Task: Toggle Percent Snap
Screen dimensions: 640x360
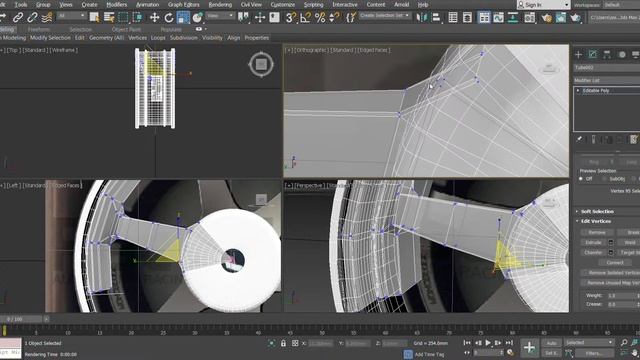Action: [x=320, y=17]
